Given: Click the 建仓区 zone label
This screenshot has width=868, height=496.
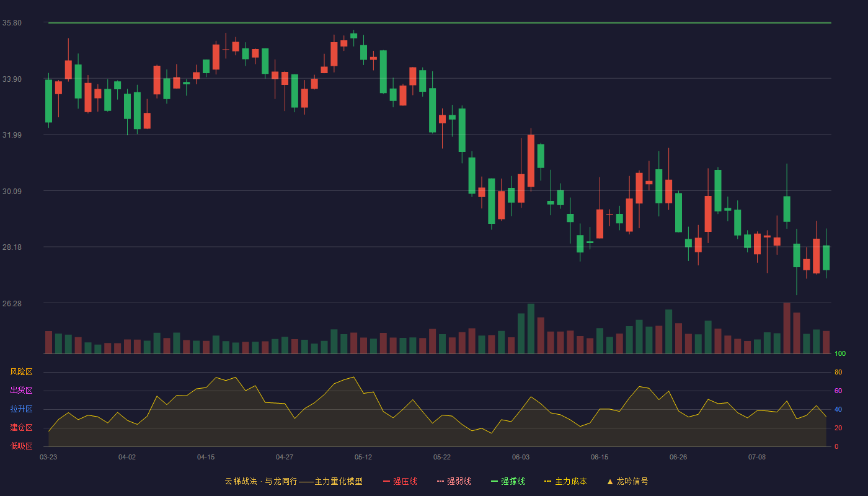Looking at the screenshot, I should pos(21,428).
